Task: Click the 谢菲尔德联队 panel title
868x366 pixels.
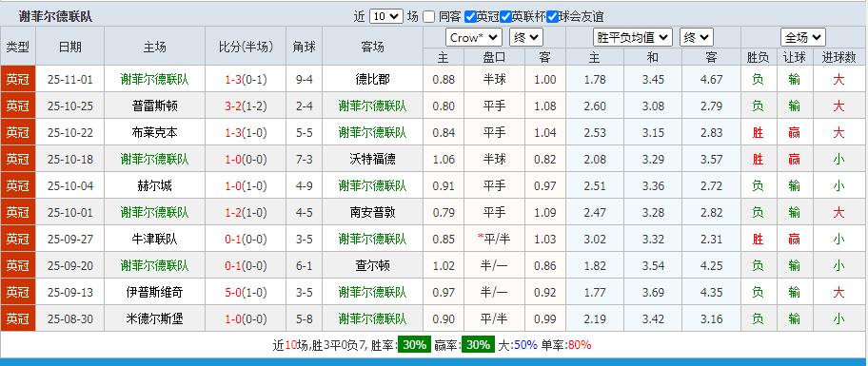Action: pos(55,16)
